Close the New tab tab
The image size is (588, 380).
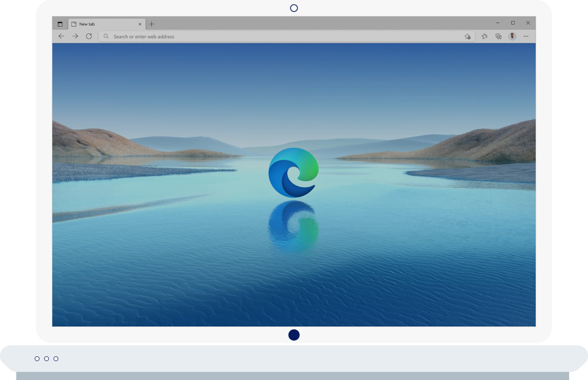point(140,24)
